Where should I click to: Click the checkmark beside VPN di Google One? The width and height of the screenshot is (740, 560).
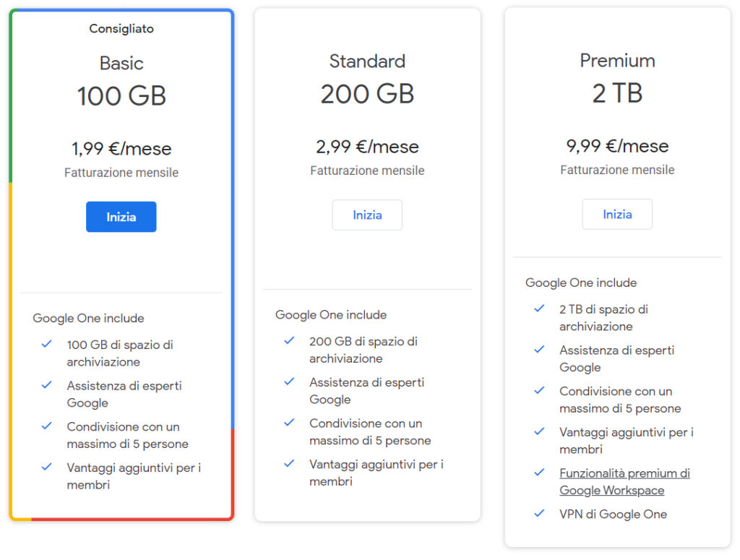[x=539, y=514]
